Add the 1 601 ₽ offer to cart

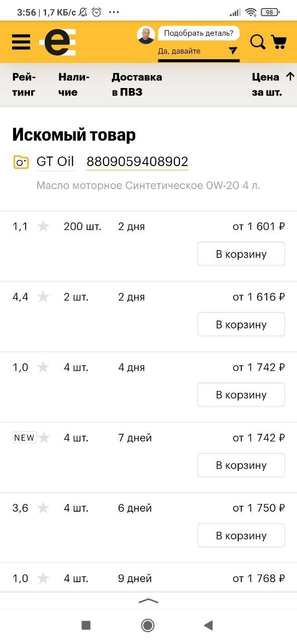[x=241, y=254]
